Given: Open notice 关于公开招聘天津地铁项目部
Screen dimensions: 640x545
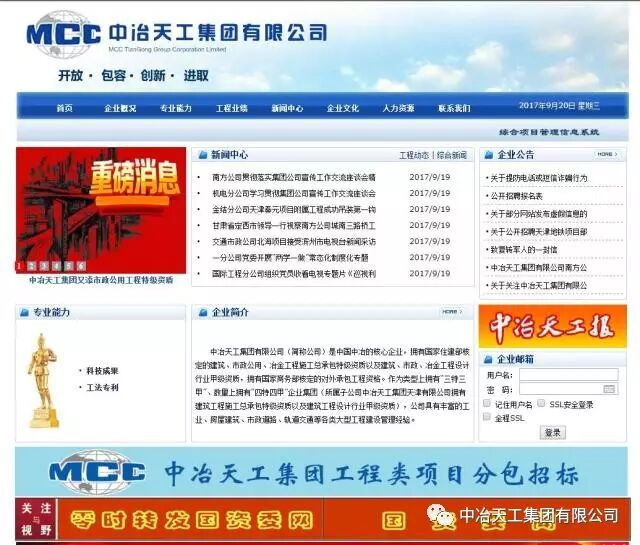Looking at the screenshot, I should point(538,232).
